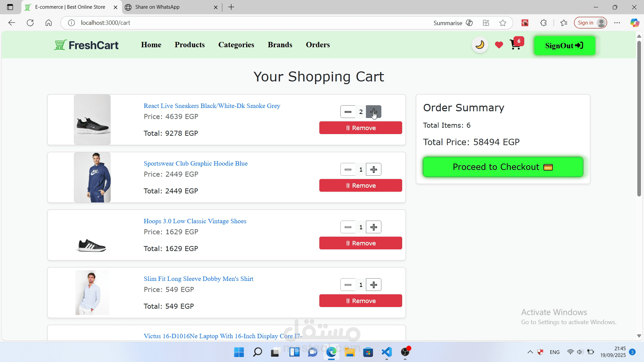The image size is (644, 362).
Task: Open Categories nav link
Action: pos(236,45)
